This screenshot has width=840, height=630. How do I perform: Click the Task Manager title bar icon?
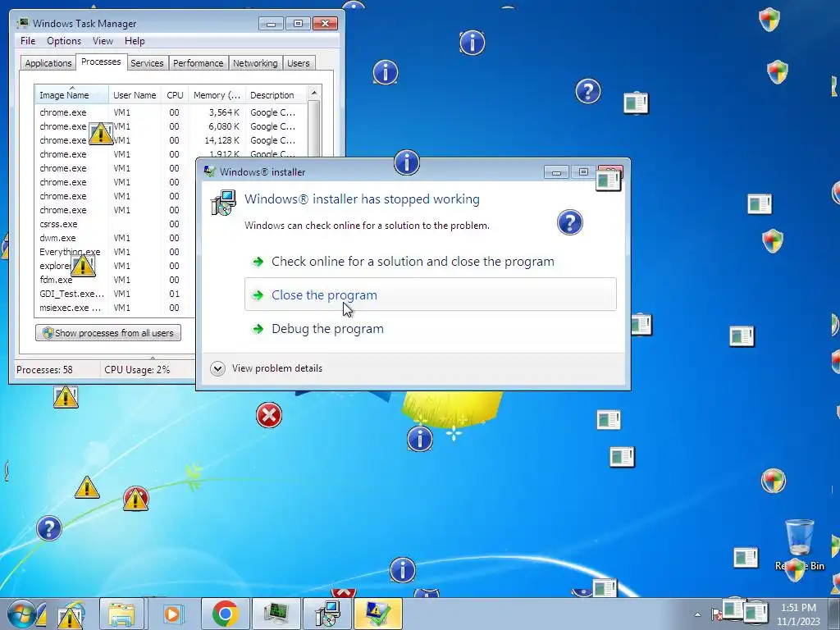tap(22, 23)
